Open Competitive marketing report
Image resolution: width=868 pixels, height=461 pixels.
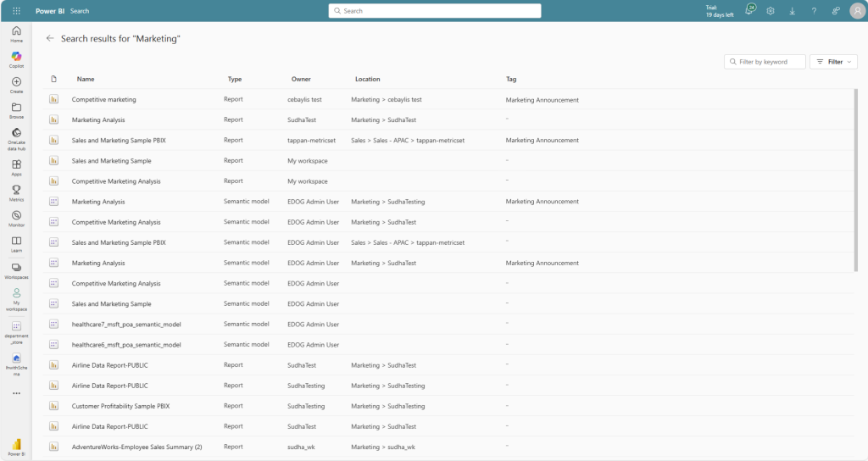[x=103, y=100]
